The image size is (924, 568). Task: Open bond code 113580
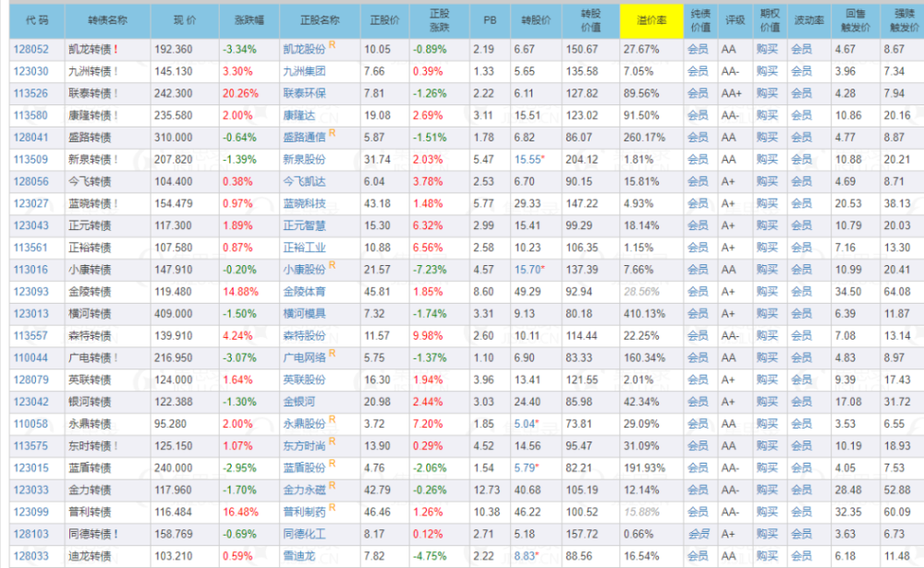[31, 115]
